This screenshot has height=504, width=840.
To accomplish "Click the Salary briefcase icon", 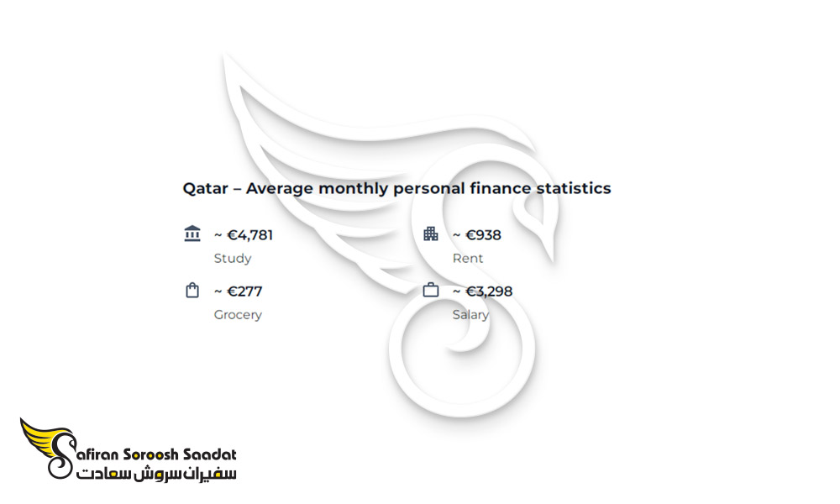I will pyautogui.click(x=431, y=291).
